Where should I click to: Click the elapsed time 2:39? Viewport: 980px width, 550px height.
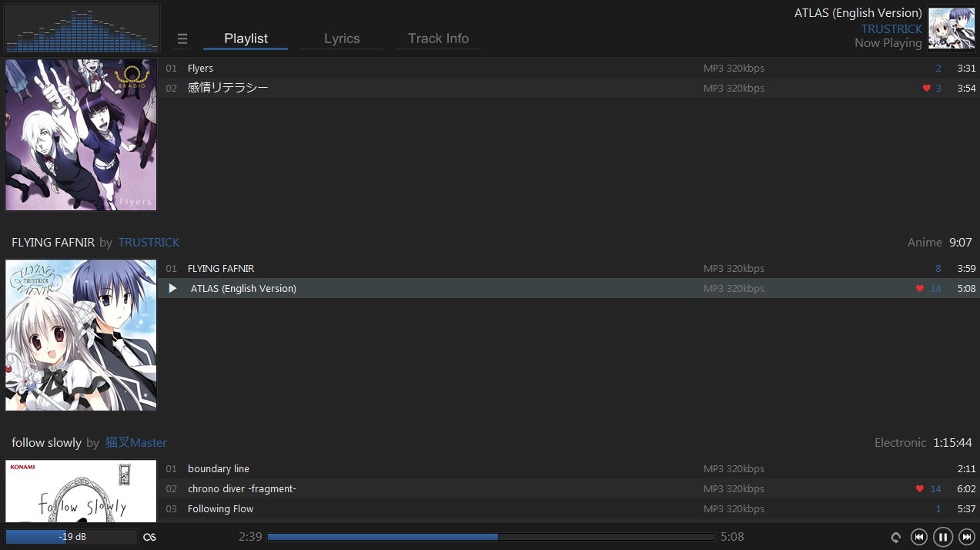pyautogui.click(x=250, y=537)
